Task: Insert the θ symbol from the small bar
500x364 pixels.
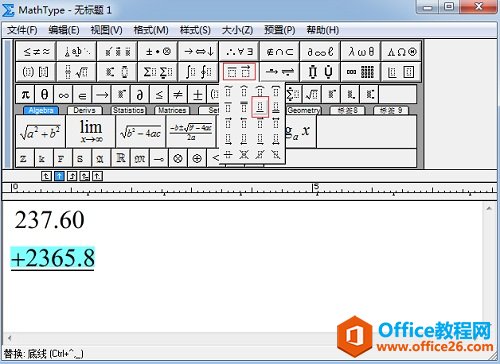Action: [x=44, y=95]
